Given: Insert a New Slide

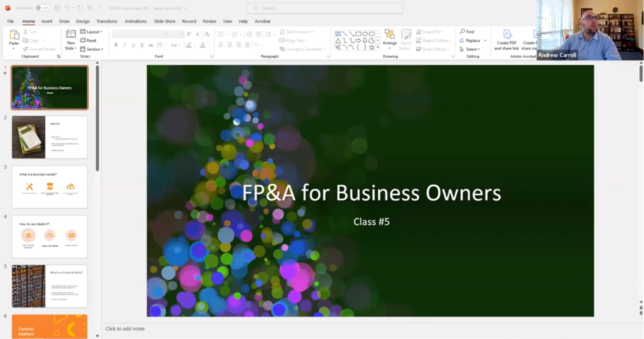Looking at the screenshot, I should pos(71,39).
